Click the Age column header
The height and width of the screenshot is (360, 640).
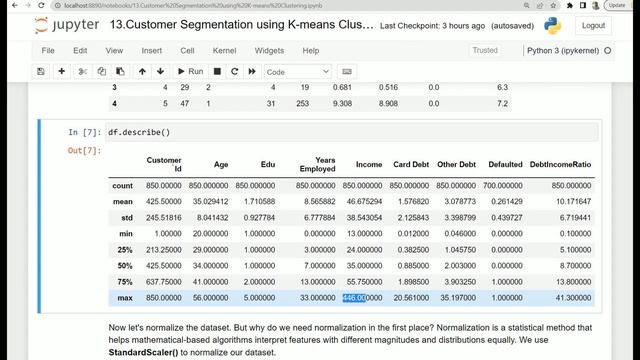(221, 164)
